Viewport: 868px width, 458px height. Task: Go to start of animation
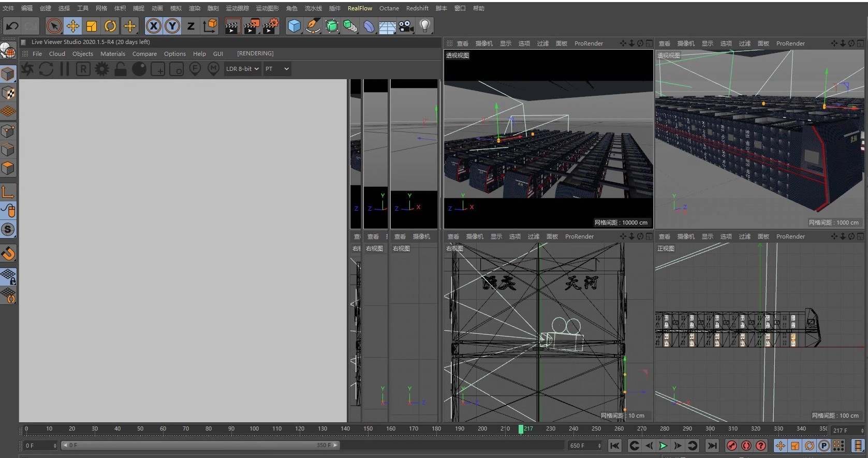click(614, 446)
